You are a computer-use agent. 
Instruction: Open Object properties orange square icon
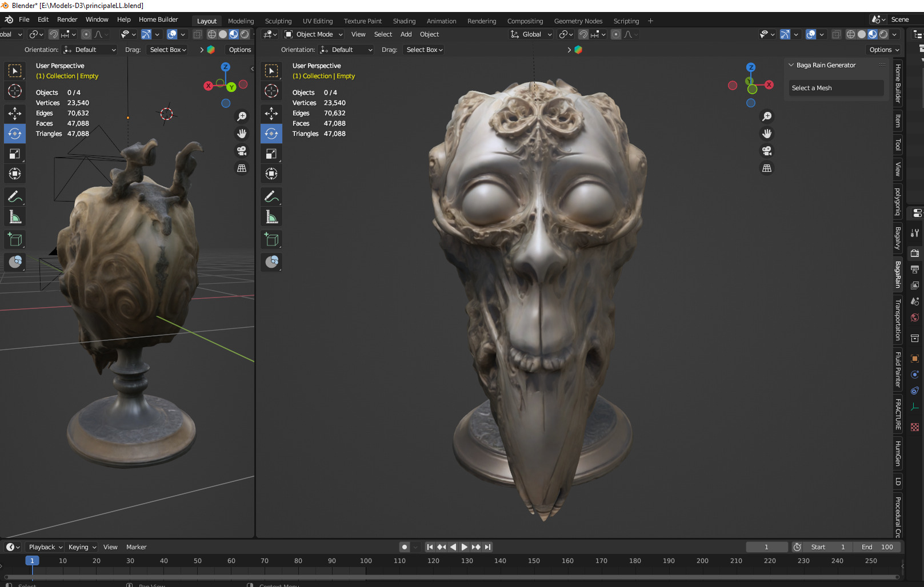tap(915, 359)
